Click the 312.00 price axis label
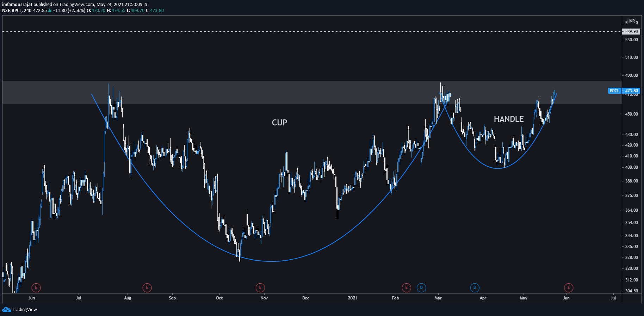The height and width of the screenshot is (316, 644). tap(631, 280)
